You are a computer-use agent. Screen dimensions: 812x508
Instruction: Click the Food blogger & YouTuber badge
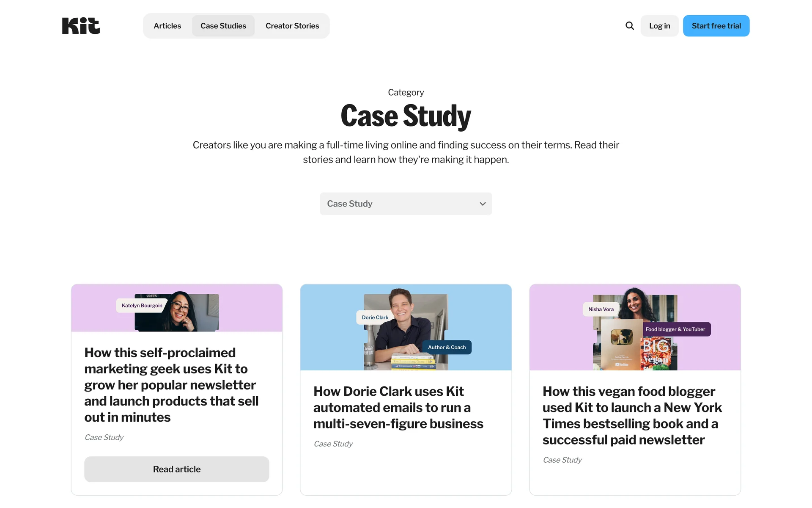point(675,329)
